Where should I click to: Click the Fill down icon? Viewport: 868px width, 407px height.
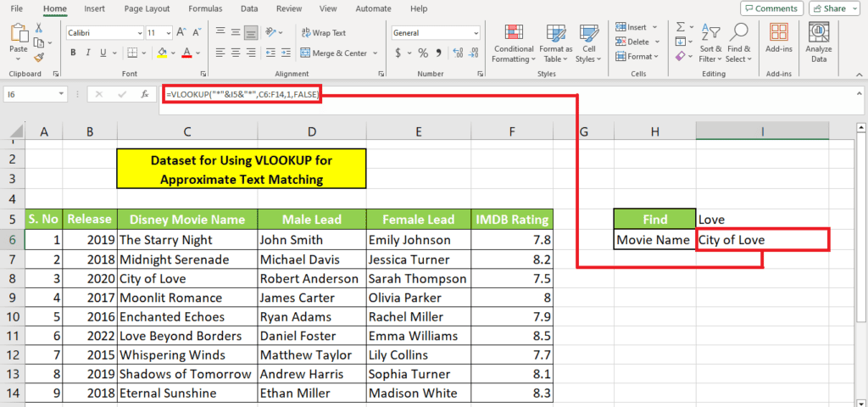681,42
